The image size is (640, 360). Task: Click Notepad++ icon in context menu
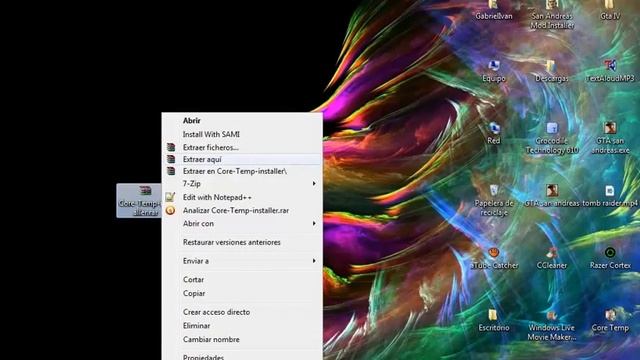pyautogui.click(x=171, y=197)
